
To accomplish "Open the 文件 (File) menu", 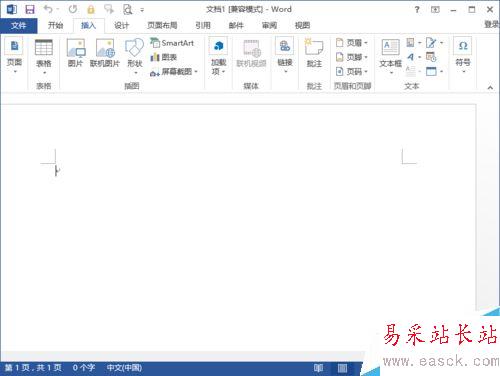I will tap(18, 25).
